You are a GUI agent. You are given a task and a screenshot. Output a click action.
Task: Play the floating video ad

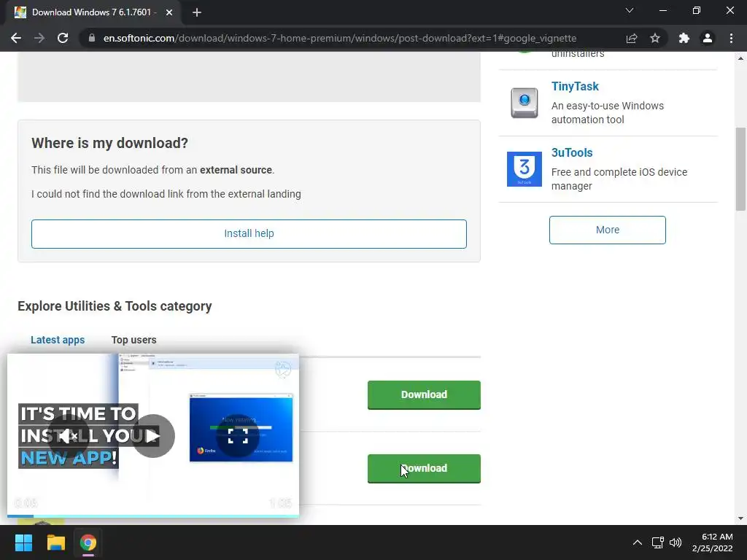click(153, 436)
